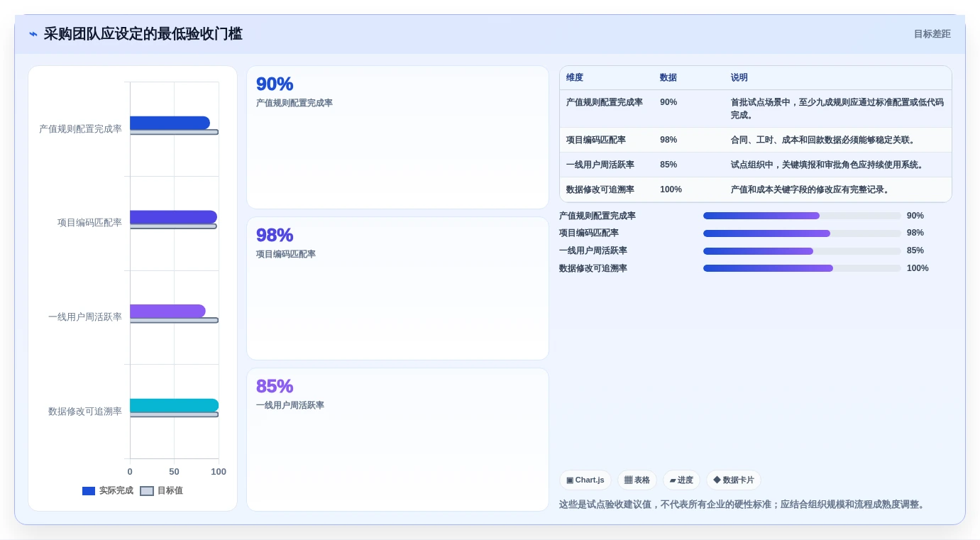Click the blue 产值规则配置完成率 bar in the chart
980x540 pixels.
pos(170,123)
